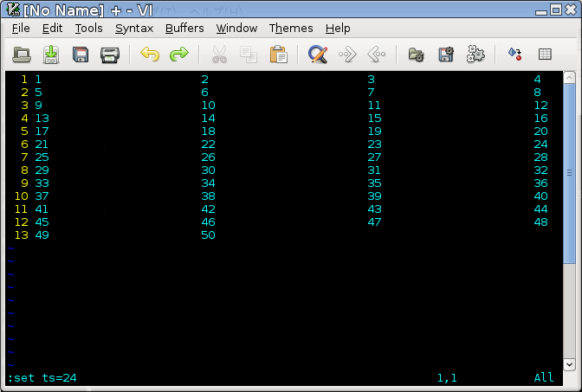Open Find and Replace from toolbar
The image size is (582, 392).
318,55
